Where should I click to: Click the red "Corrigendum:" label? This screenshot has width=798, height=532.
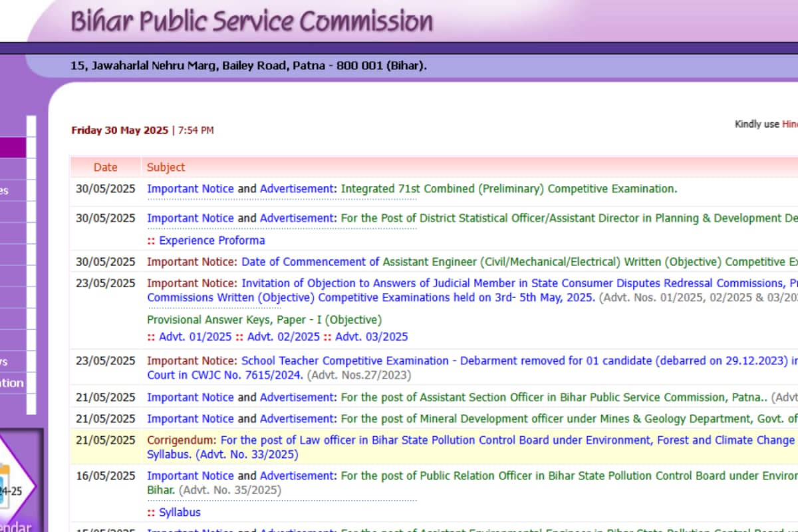tap(182, 440)
